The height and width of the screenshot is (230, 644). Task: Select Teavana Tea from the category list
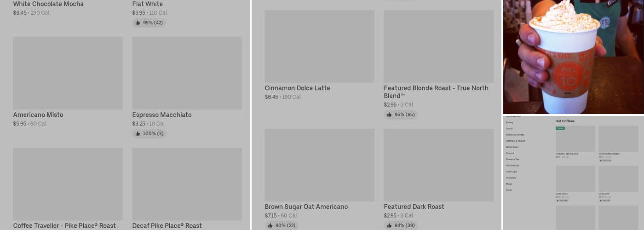coord(512,159)
